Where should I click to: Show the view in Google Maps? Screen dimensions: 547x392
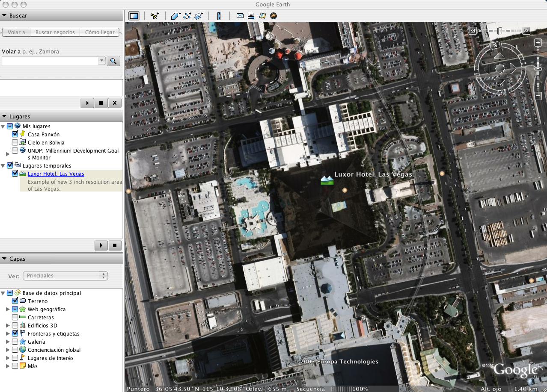262,16
